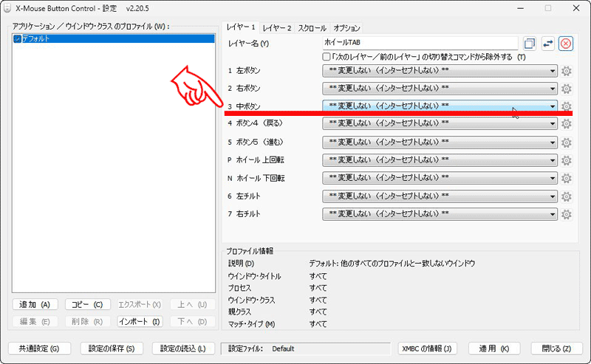Open settings gear for 右チルト

[566, 214]
